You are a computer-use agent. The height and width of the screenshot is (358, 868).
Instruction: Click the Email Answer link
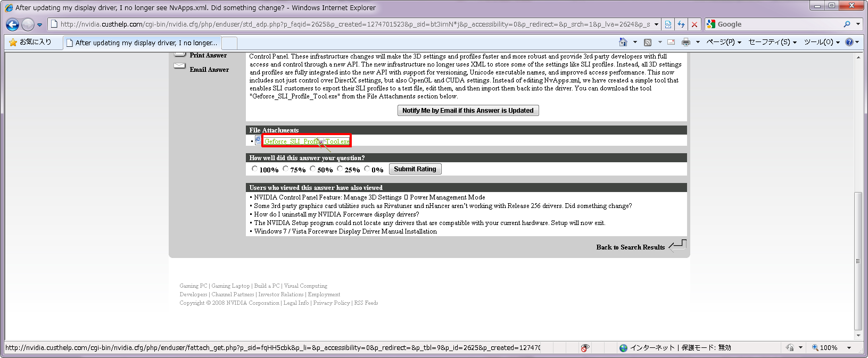tap(209, 70)
